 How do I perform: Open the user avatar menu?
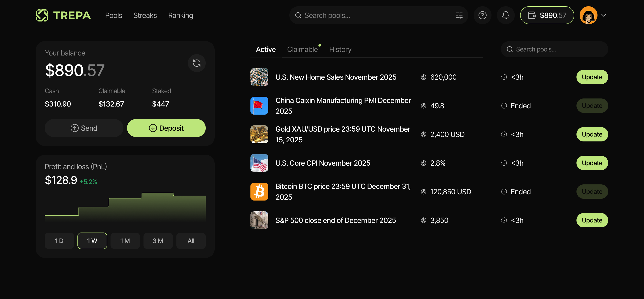pos(588,15)
